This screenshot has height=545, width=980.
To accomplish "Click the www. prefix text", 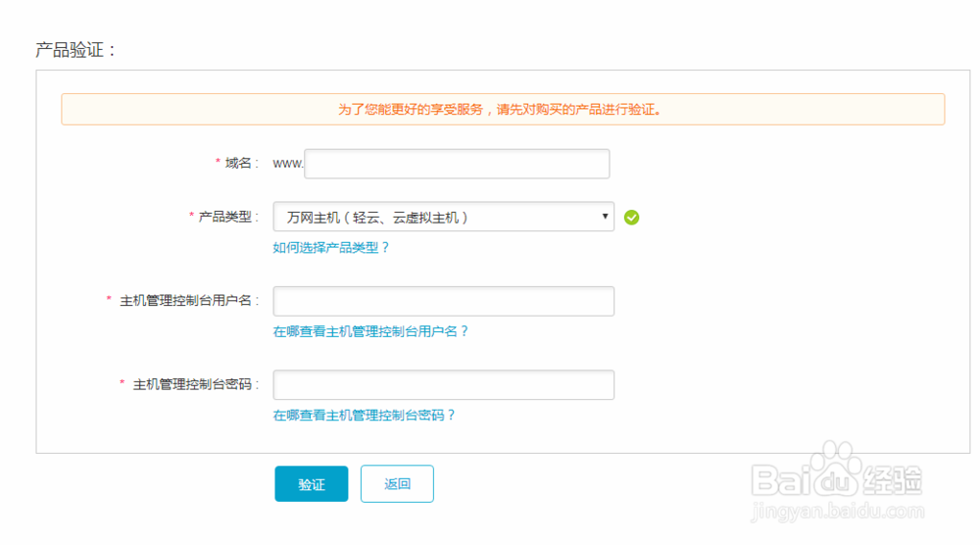I will (288, 164).
